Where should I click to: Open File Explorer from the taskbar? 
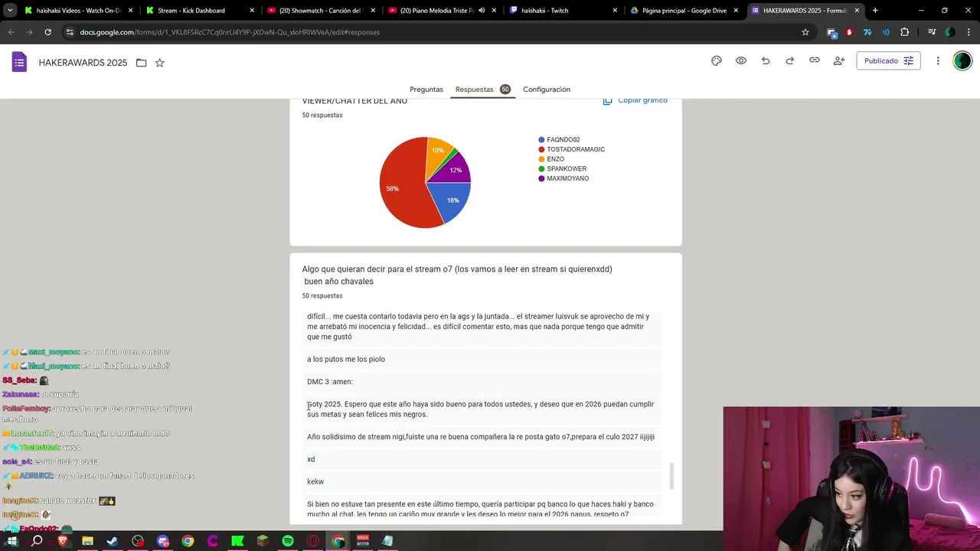pyautogui.click(x=87, y=541)
